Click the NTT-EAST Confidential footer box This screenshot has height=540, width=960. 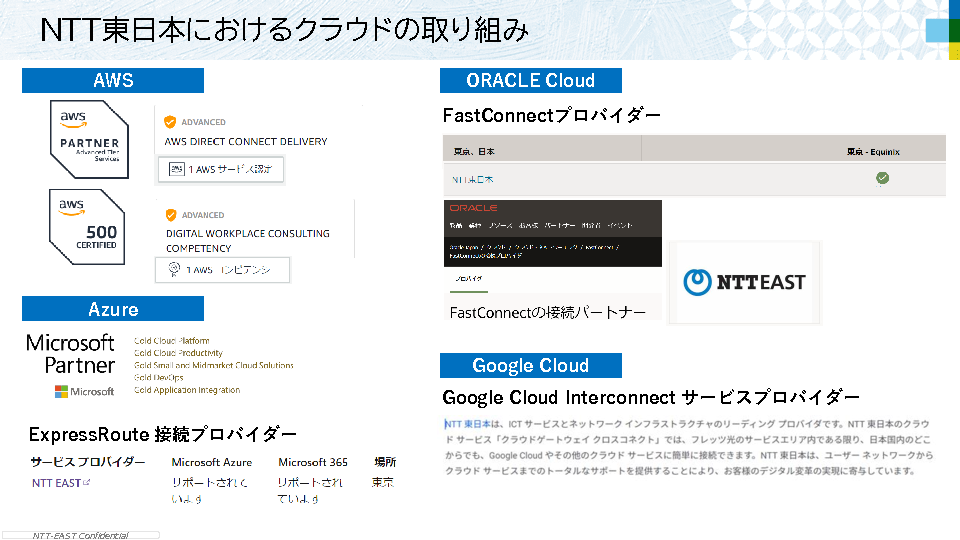(80, 535)
